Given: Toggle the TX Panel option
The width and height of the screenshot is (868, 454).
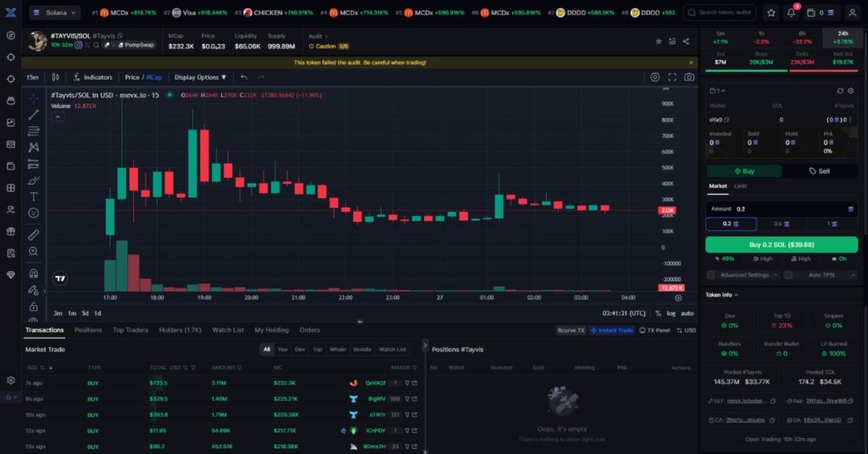Looking at the screenshot, I should [655, 330].
